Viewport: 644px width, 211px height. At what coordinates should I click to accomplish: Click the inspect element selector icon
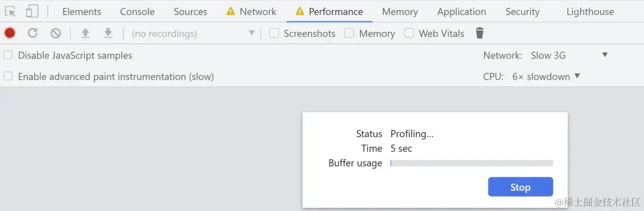pos(10,11)
